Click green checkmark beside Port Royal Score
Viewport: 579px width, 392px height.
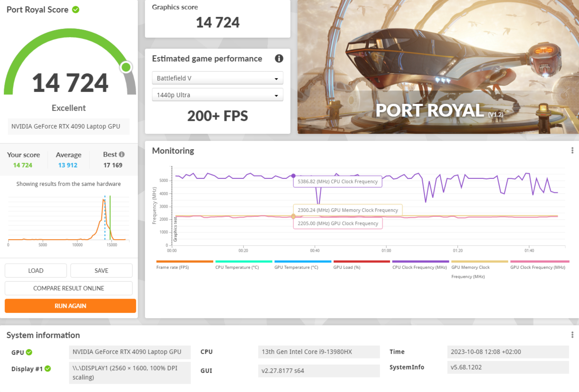(x=76, y=10)
